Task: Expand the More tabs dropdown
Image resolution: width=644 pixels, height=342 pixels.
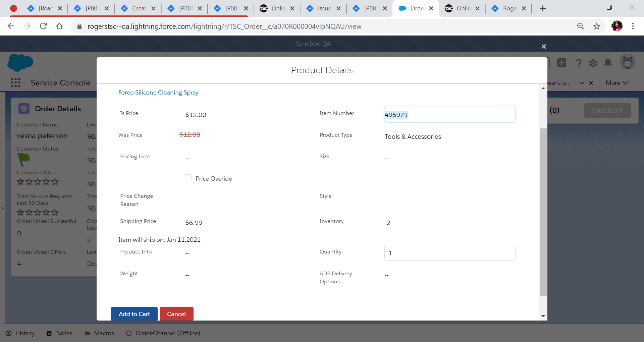Action: (617, 83)
